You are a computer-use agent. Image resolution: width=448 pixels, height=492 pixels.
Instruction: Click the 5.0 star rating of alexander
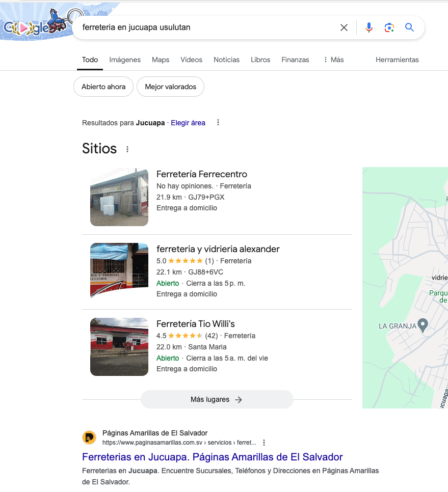pos(185,261)
